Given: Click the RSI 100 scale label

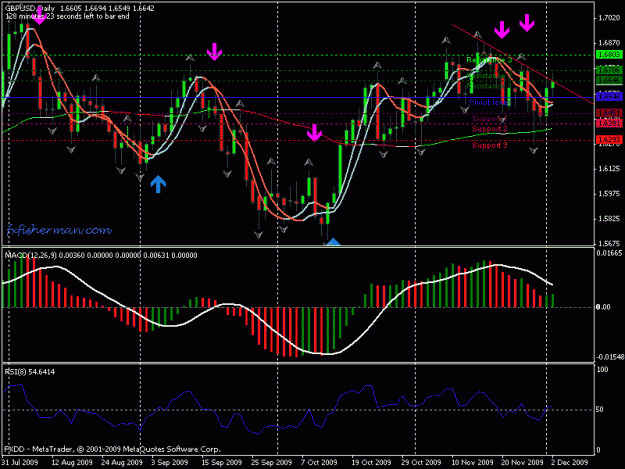Looking at the screenshot, I should tap(602, 369).
